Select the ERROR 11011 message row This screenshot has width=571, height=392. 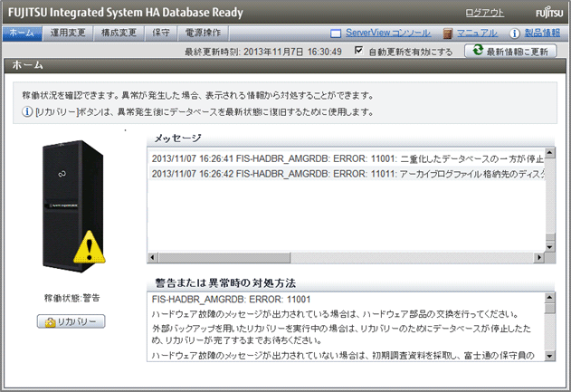coord(347,174)
